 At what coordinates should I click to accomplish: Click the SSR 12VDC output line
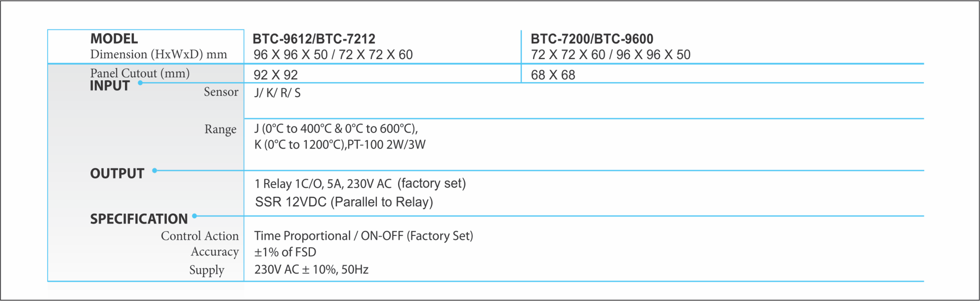coord(344,202)
